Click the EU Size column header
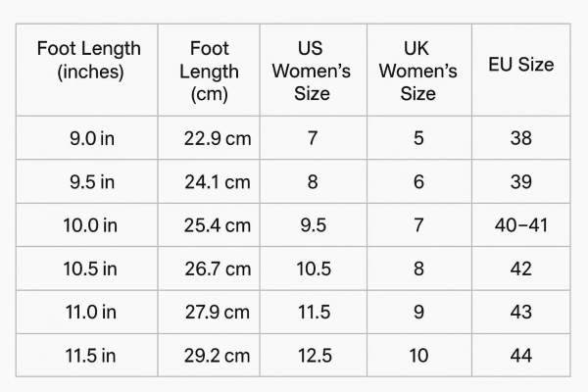588x392 pixels. tap(520, 66)
